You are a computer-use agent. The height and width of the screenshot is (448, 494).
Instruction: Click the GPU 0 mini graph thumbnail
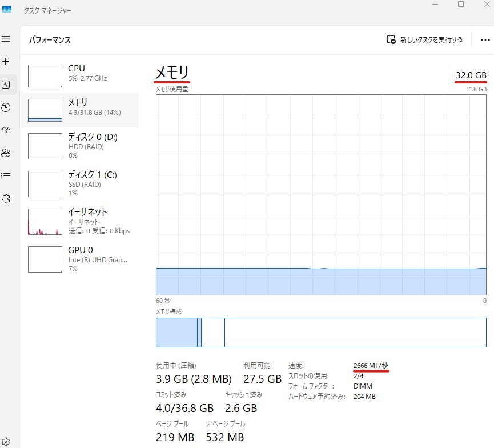pyautogui.click(x=45, y=259)
